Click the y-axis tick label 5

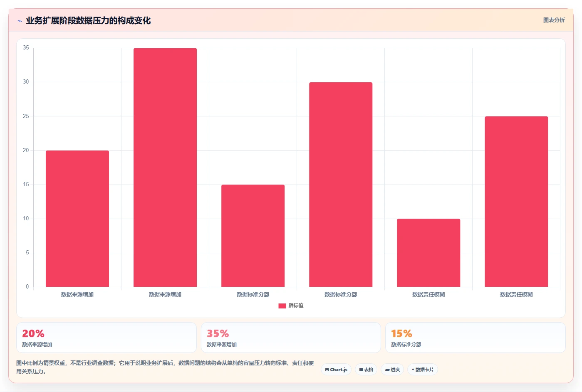pos(27,252)
